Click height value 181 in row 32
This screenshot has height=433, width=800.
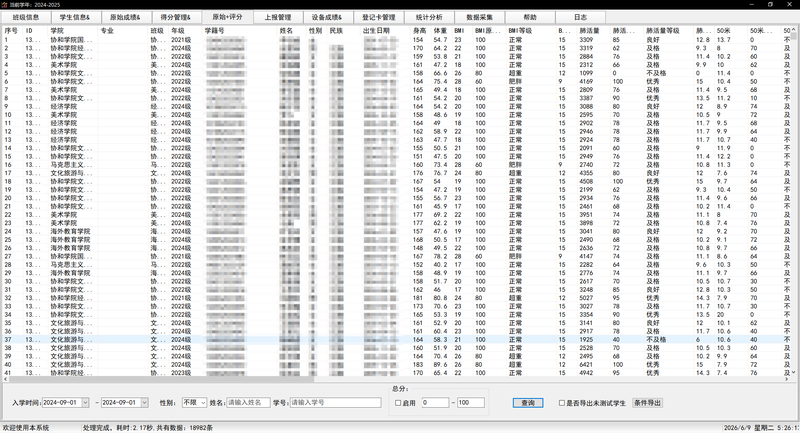(418, 297)
